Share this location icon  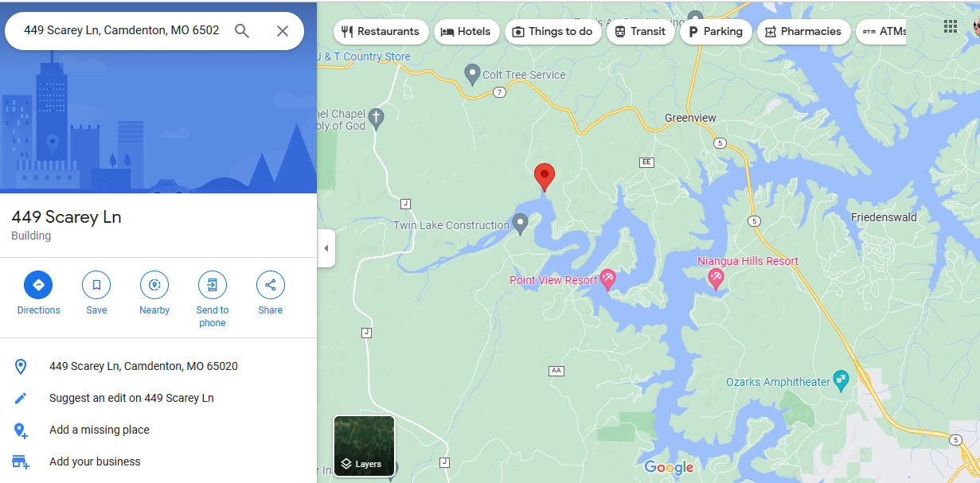point(271,285)
